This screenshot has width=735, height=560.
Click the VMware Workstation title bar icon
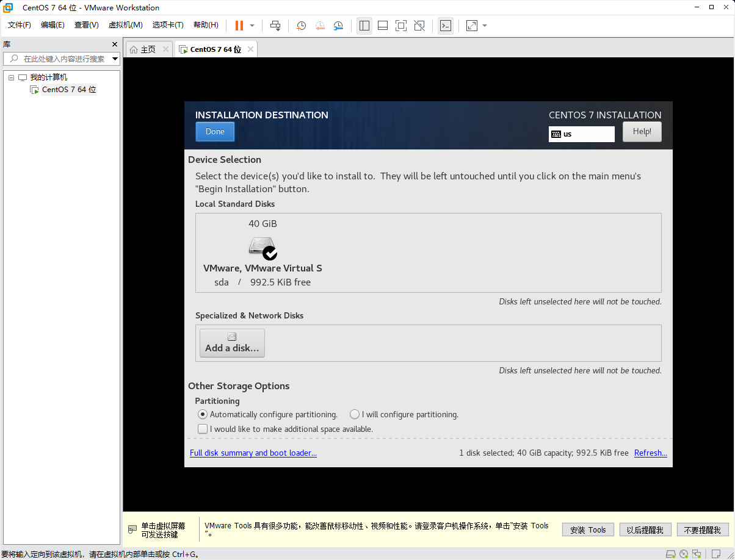9,7
